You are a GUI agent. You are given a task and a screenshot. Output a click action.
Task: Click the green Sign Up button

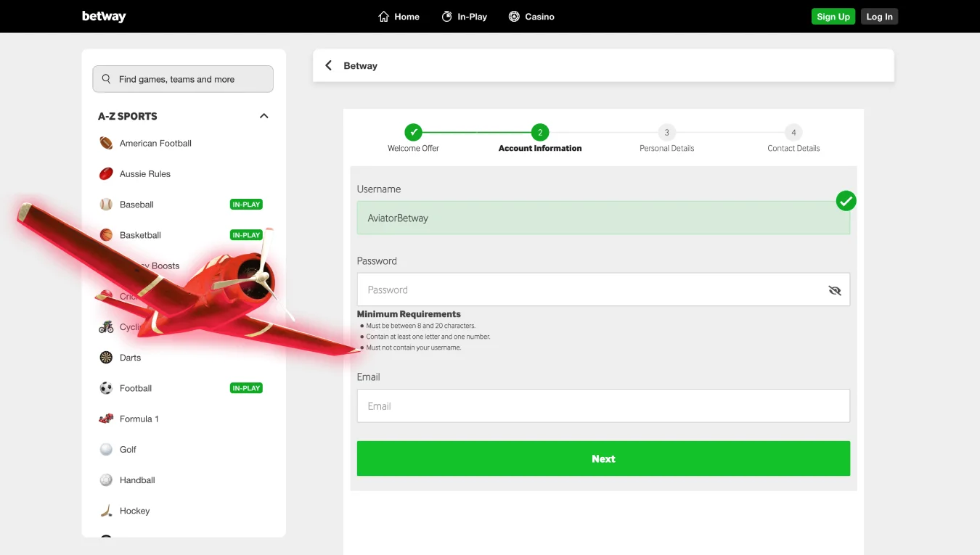coord(833,17)
